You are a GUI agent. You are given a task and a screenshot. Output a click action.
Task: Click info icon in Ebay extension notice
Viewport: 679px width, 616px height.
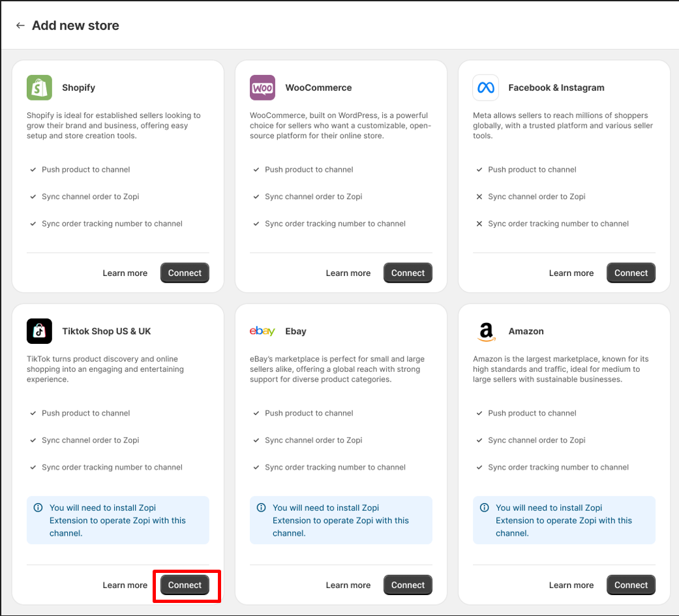pyautogui.click(x=261, y=507)
